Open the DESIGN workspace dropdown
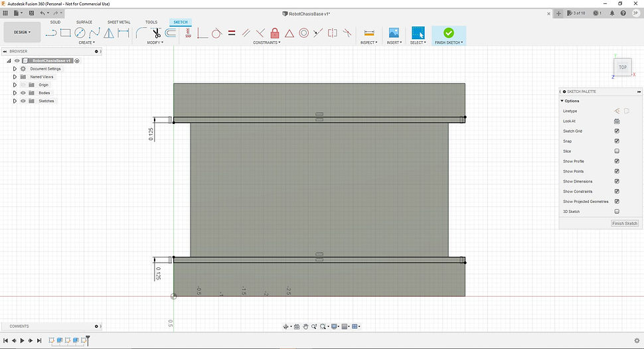Image resolution: width=644 pixels, height=349 pixels. [x=22, y=32]
